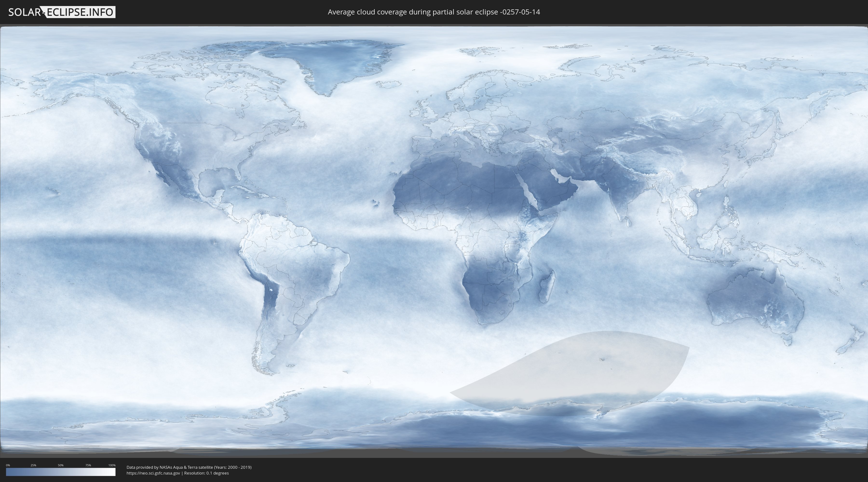868x482 pixels.
Task: Click the title 'Average cloud coverage during partial solar eclipse -0257-05-14'
Action: [434, 12]
